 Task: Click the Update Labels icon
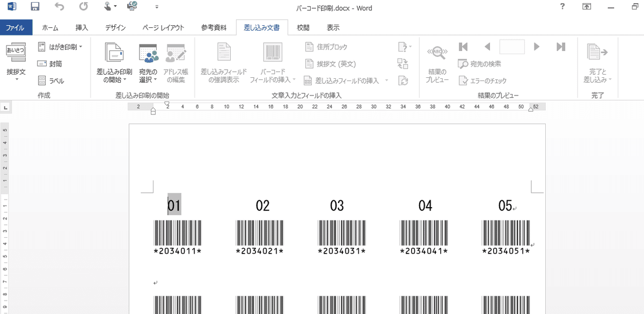(x=402, y=81)
